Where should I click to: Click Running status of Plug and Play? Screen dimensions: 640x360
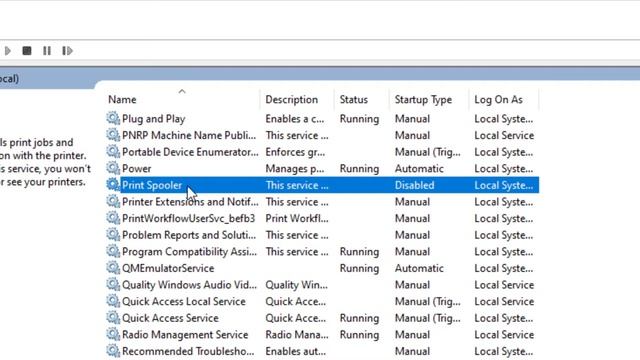359,119
